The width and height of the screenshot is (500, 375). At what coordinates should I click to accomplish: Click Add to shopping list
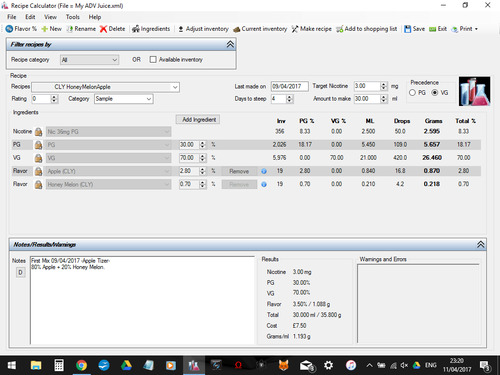[366, 29]
